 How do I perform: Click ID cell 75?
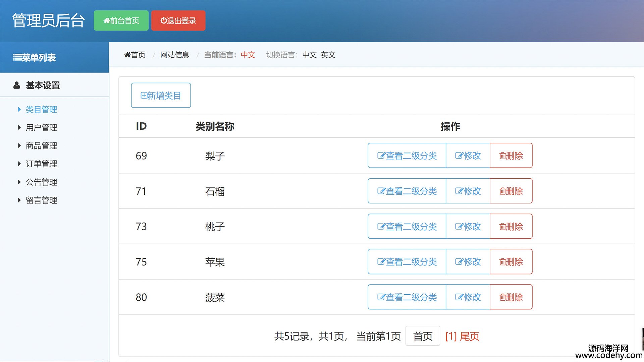coord(141,262)
